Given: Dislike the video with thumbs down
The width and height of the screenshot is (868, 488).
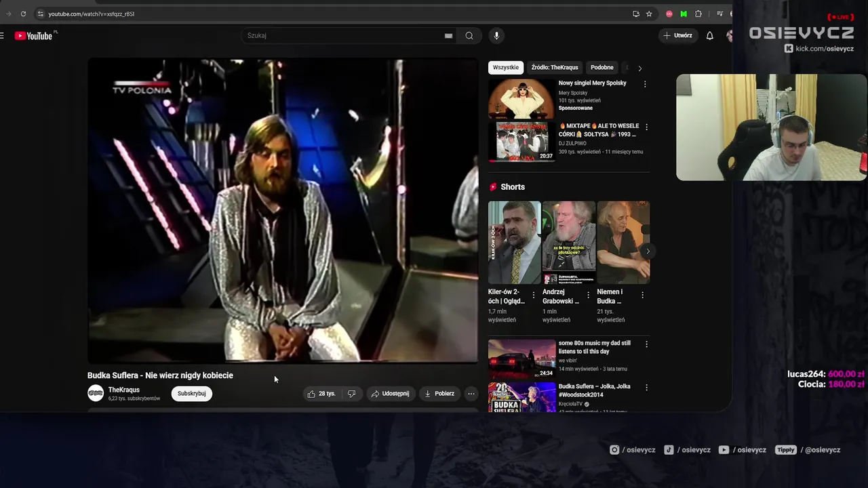Looking at the screenshot, I should point(351,394).
